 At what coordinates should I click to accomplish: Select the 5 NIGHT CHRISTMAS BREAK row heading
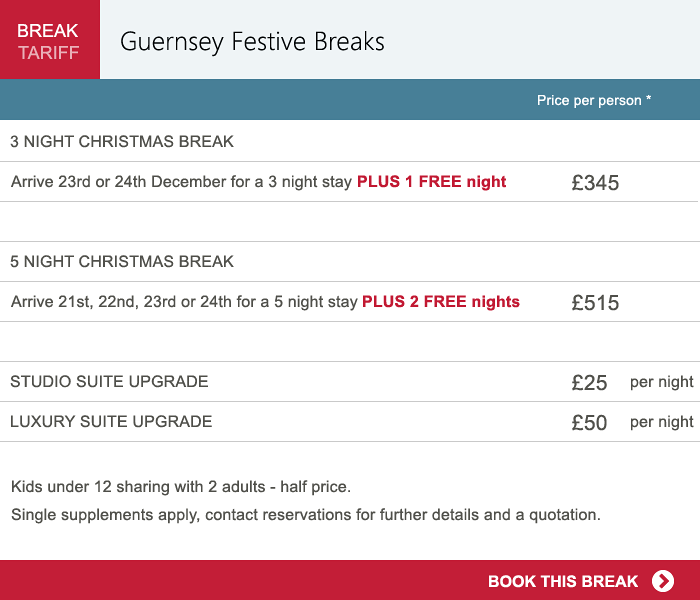click(122, 262)
